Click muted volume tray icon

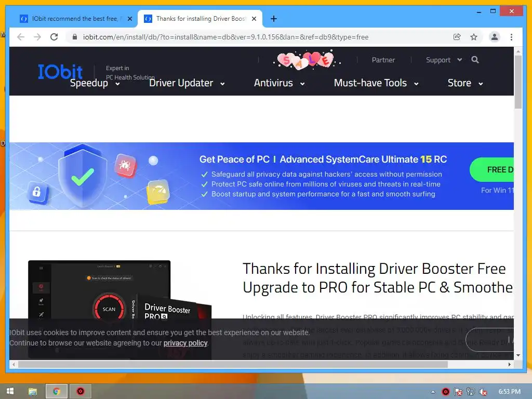pos(483,392)
